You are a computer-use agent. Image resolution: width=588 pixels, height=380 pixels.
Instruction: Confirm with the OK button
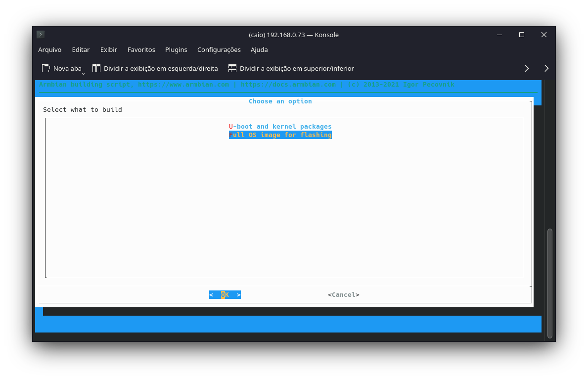tap(225, 295)
